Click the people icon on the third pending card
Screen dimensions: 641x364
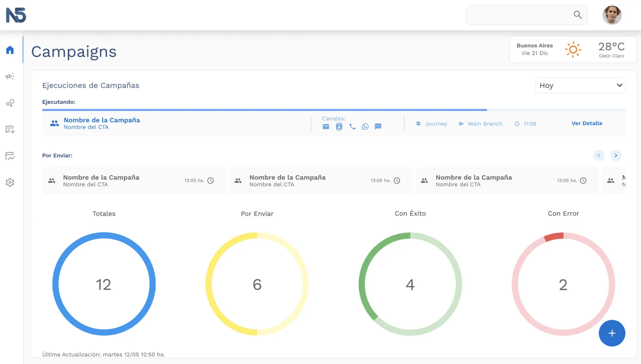(424, 181)
